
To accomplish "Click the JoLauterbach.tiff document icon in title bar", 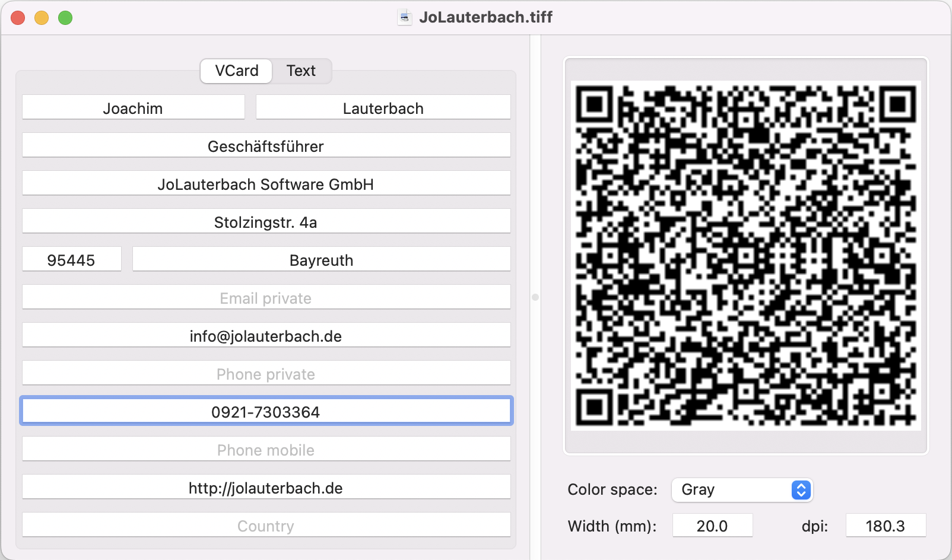I will pyautogui.click(x=405, y=17).
